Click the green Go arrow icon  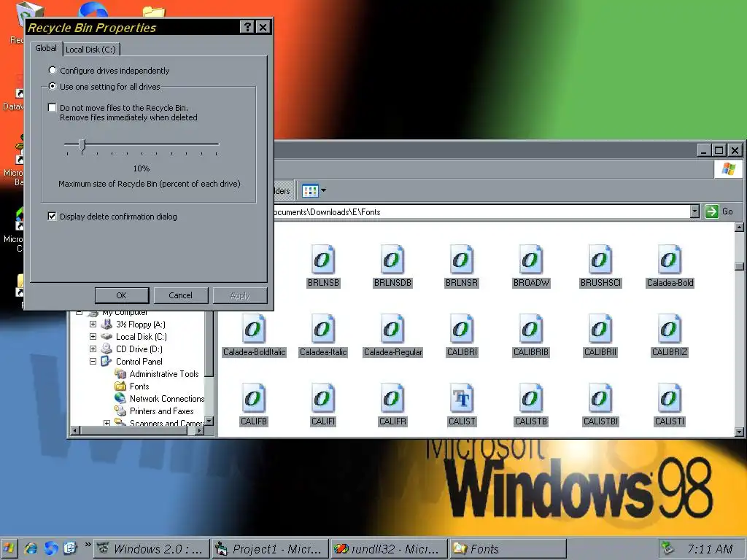711,211
